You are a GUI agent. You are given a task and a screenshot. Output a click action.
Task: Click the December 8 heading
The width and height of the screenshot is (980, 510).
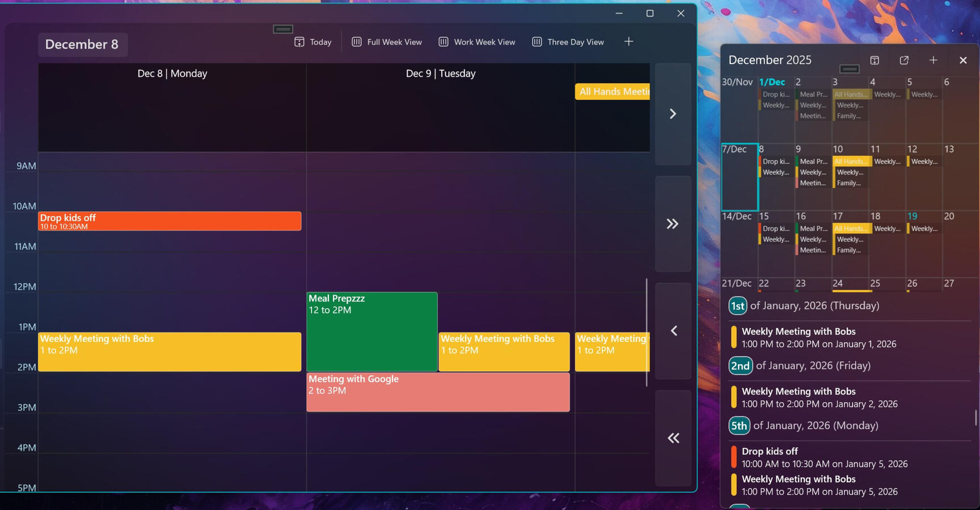(x=82, y=44)
